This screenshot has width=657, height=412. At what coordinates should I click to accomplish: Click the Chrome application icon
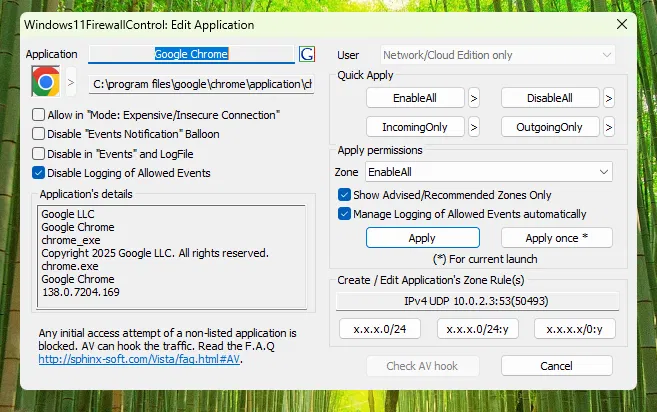[46, 81]
